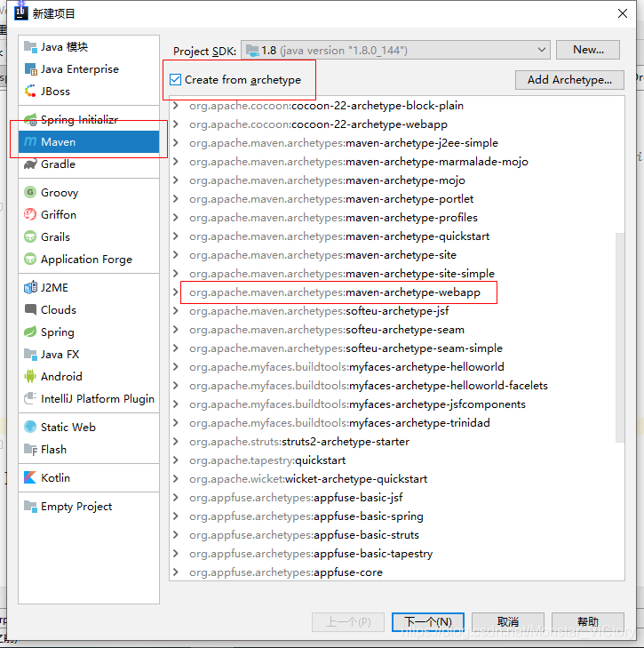Viewport: 644px width, 648px height.
Task: Select appfuse-basic-tapestry entry
Action: click(x=311, y=554)
